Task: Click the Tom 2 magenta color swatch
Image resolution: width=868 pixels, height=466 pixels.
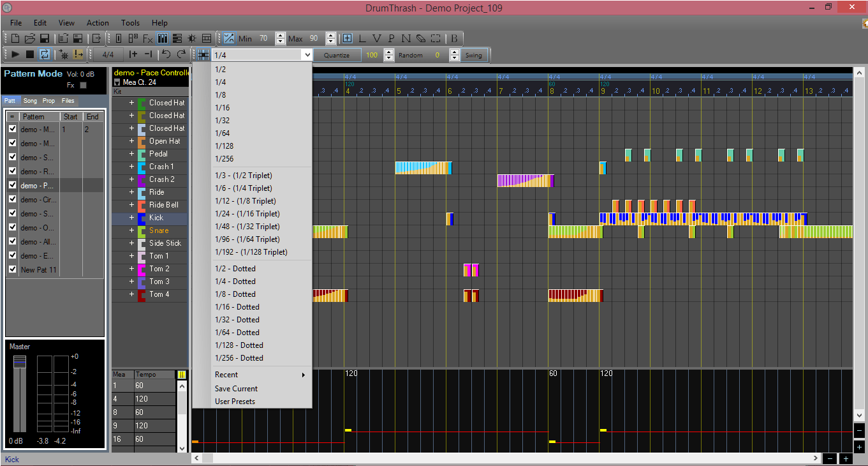Action: (142, 269)
